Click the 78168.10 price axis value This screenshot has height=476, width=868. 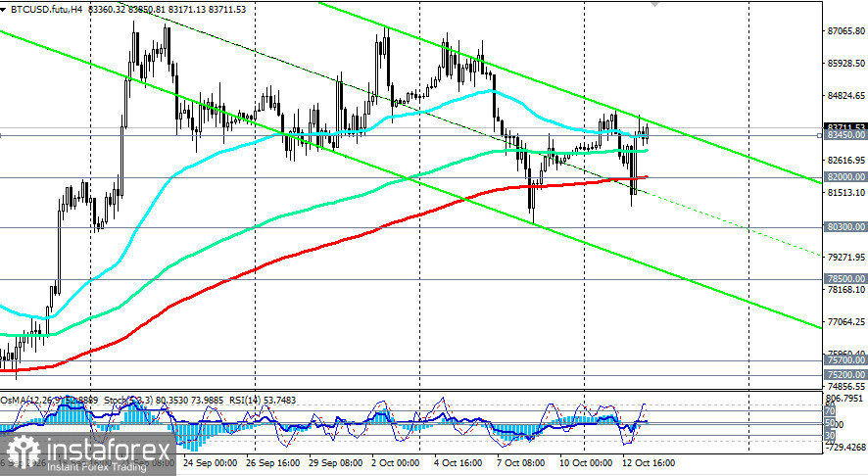[x=845, y=290]
